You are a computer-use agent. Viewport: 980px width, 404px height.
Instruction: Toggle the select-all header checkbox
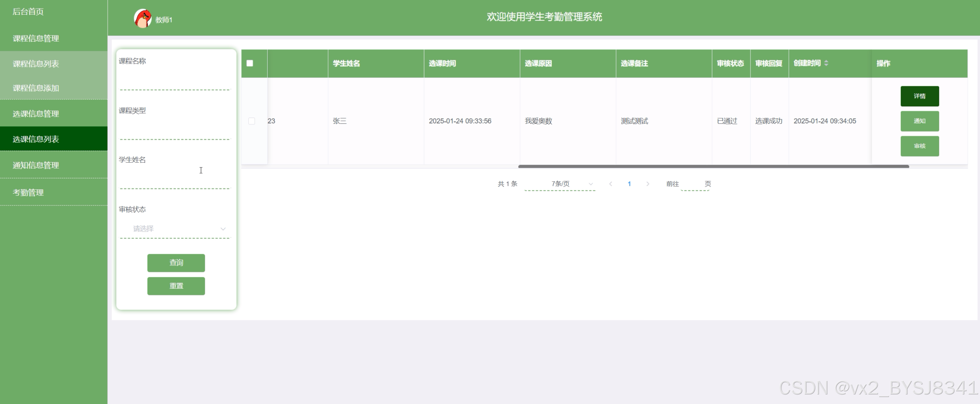click(250, 63)
